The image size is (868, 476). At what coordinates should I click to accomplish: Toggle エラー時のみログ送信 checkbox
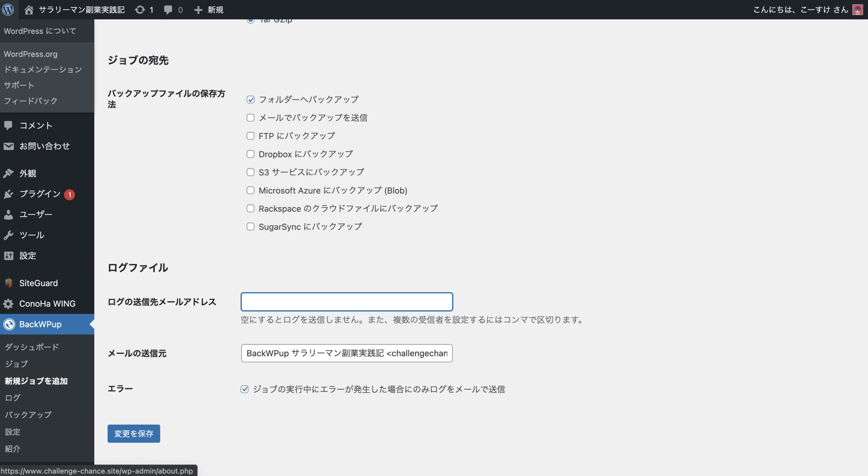(x=244, y=389)
